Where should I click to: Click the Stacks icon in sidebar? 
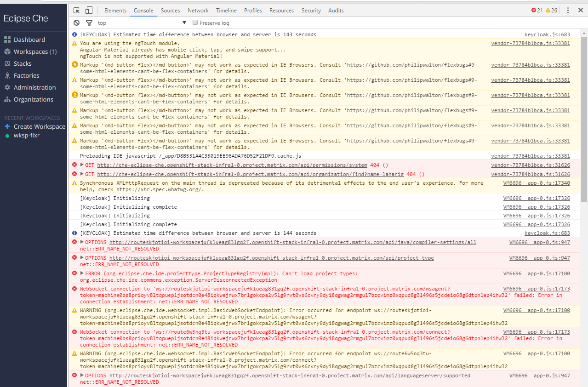(7, 63)
